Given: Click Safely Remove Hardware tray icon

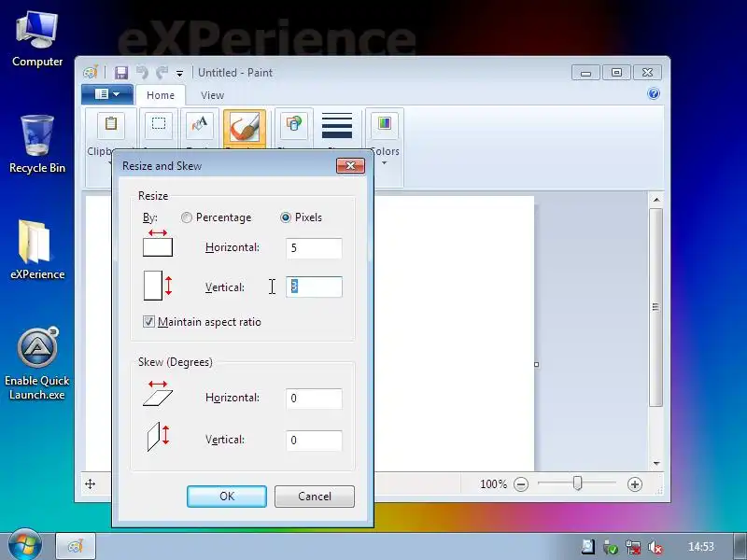Looking at the screenshot, I should 611,548.
